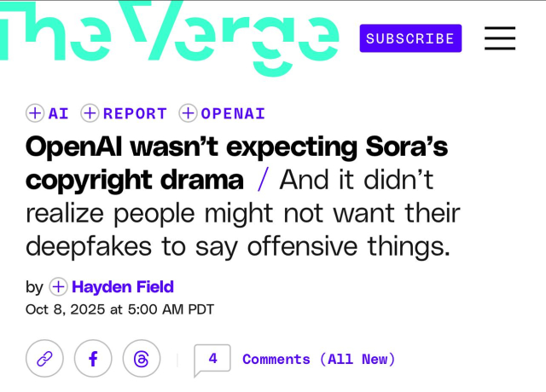Open the comment bubble showing 4
The image size is (546, 392).
point(212,359)
